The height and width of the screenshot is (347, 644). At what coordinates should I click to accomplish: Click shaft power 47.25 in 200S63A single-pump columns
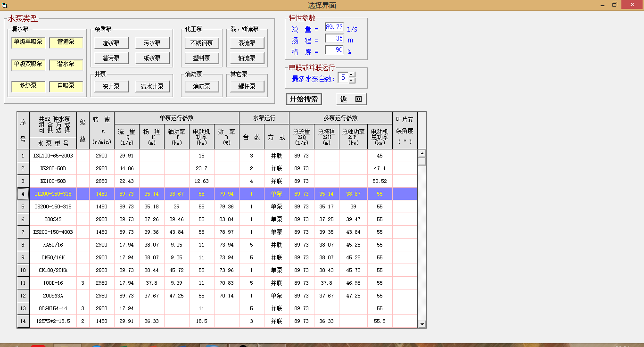176,296
